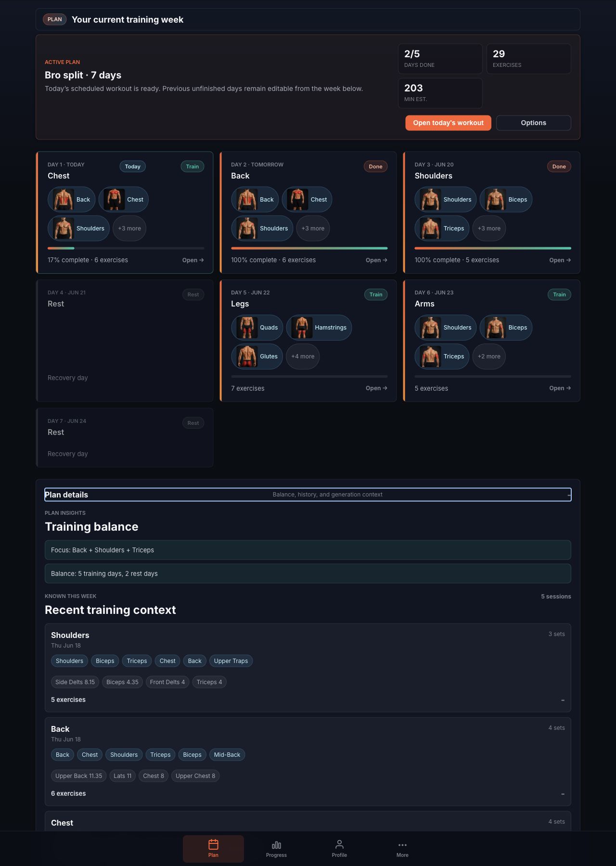This screenshot has height=866, width=616.
Task: Click the Focus: Back + Shoulders + Triceps row
Action: [308, 550]
